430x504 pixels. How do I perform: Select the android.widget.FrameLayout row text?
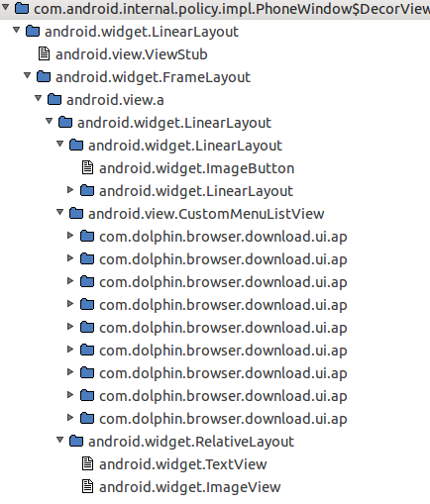click(x=153, y=77)
